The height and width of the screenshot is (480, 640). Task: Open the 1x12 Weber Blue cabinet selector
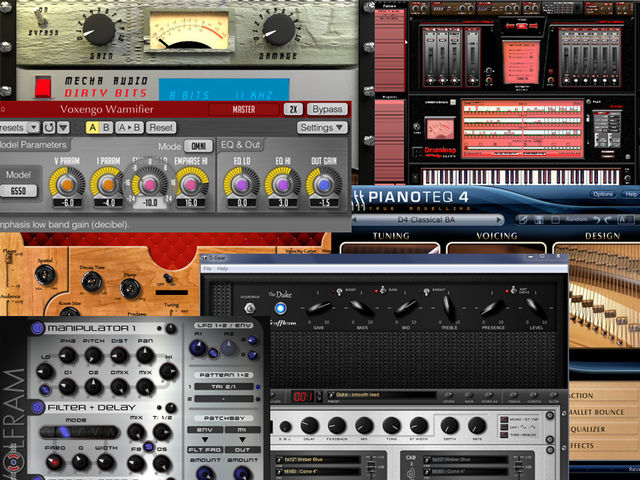pyautogui.click(x=317, y=460)
